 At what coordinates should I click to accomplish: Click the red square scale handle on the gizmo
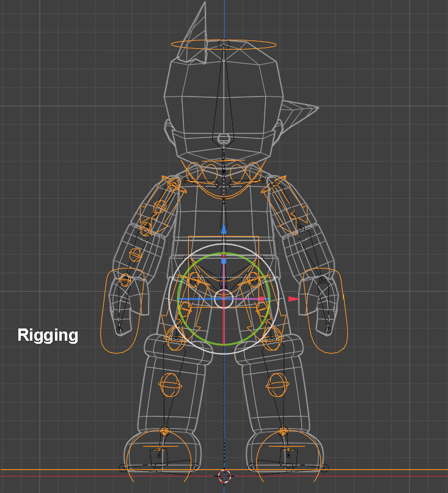point(262,298)
